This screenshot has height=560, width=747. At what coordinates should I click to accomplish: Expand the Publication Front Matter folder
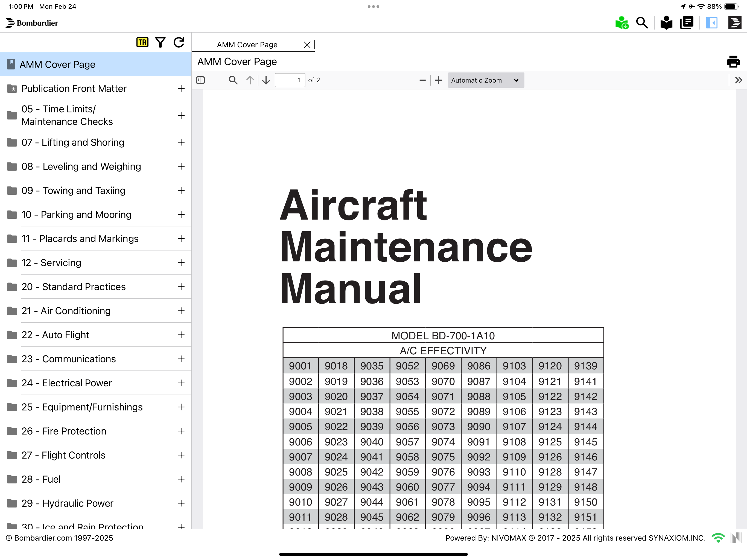181,89
